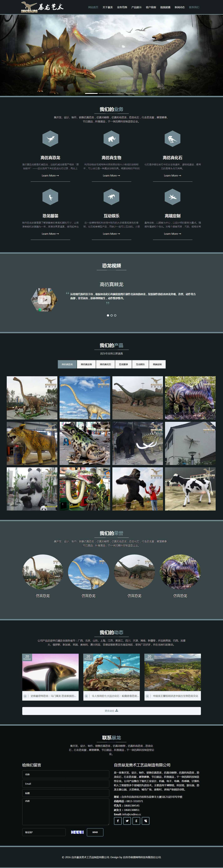Select the third video carousel dot
Viewport: 223px width, 868px height.
pos(115,315)
